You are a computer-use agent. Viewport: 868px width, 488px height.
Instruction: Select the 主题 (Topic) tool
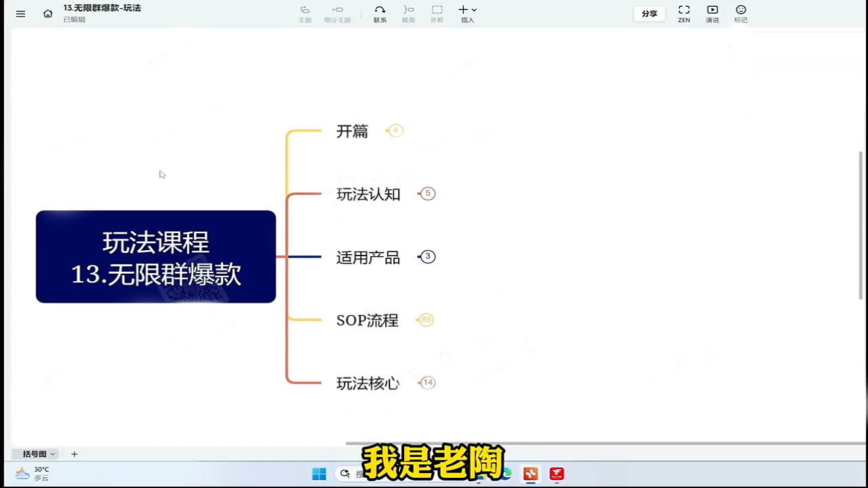point(304,12)
